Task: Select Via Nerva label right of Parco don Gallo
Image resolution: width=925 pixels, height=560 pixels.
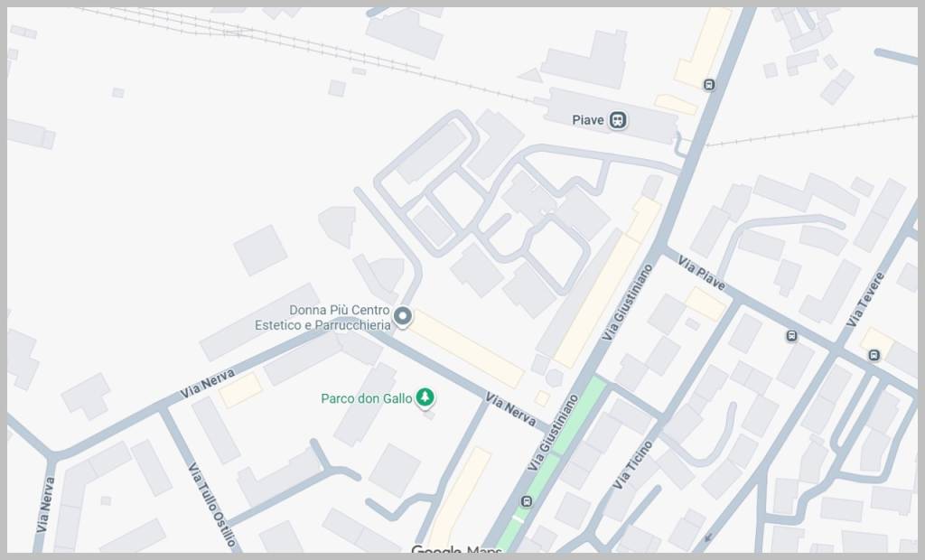Action: tap(510, 409)
